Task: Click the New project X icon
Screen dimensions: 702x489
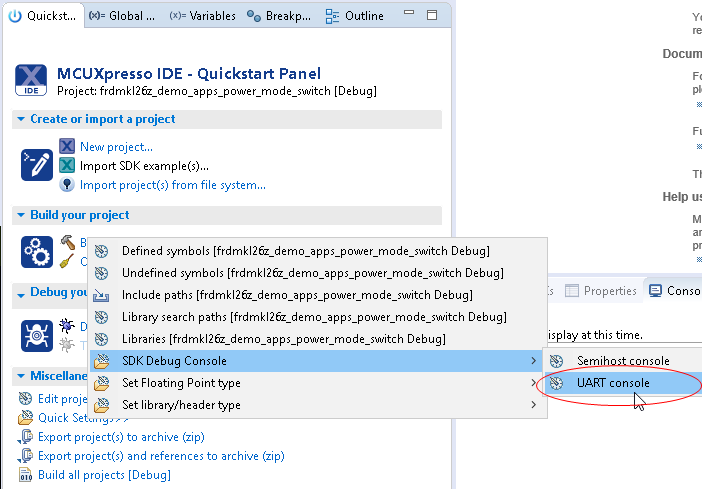Action: pyautogui.click(x=67, y=146)
